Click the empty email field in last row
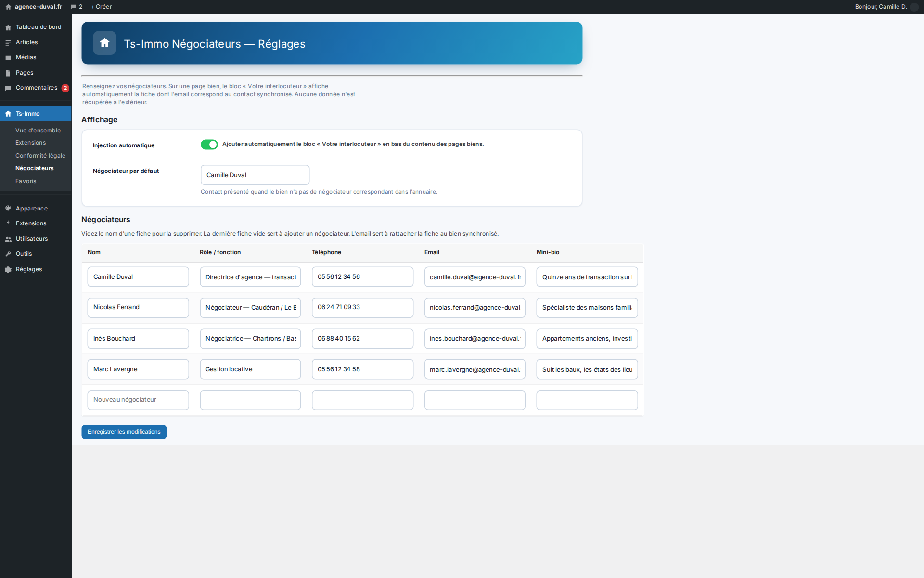Image resolution: width=924 pixels, height=578 pixels. [475, 400]
